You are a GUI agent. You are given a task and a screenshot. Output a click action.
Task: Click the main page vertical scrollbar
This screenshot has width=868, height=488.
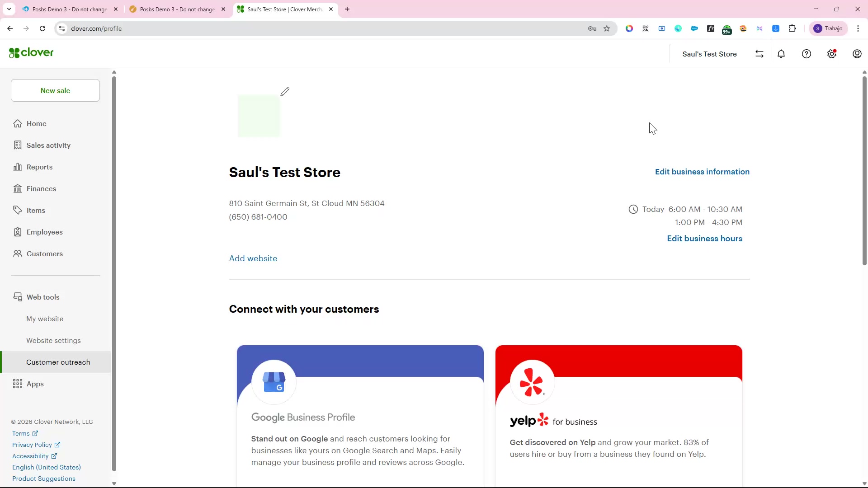point(864,172)
